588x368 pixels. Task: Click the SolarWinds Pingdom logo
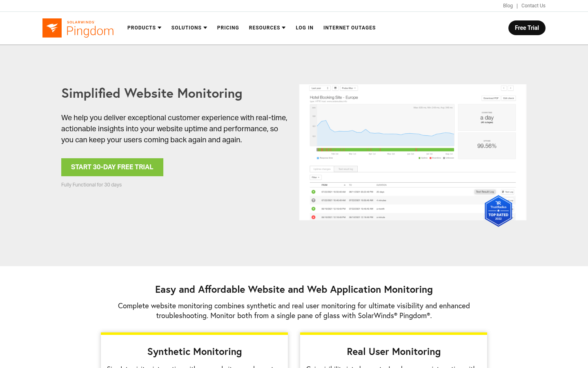coord(78,28)
